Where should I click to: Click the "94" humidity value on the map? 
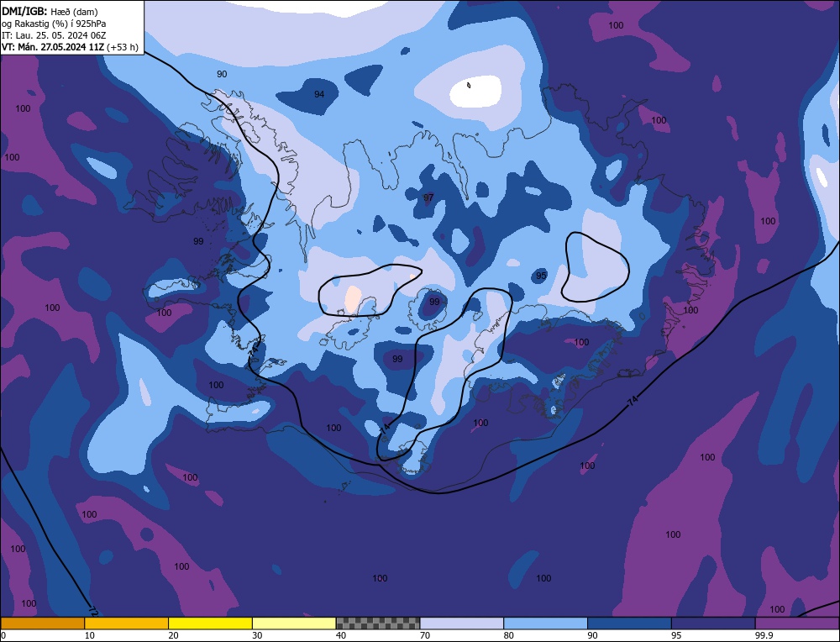click(319, 94)
